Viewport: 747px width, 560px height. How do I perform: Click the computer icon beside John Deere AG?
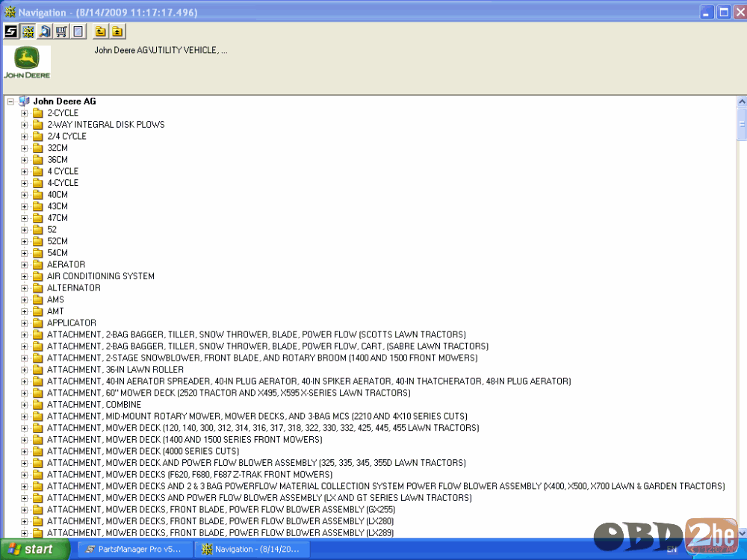(x=25, y=102)
